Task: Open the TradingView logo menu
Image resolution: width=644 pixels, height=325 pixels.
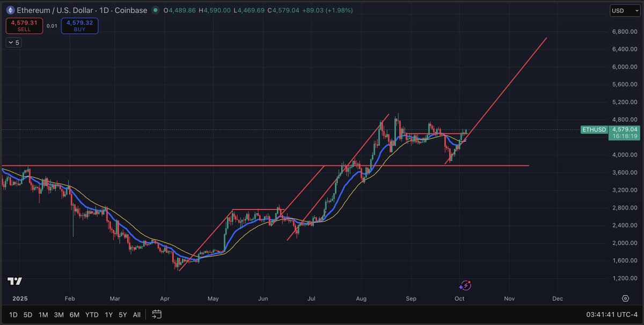Action: coord(14,281)
